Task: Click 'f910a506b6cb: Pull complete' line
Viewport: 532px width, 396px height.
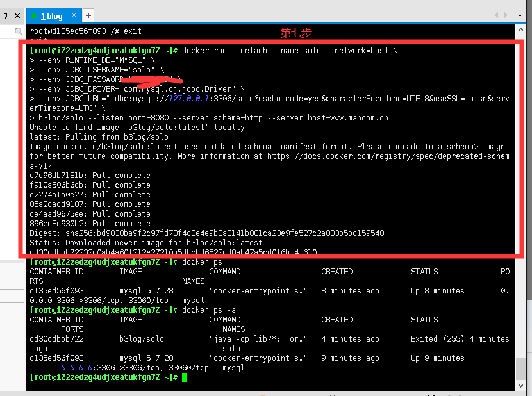Action: coord(90,185)
